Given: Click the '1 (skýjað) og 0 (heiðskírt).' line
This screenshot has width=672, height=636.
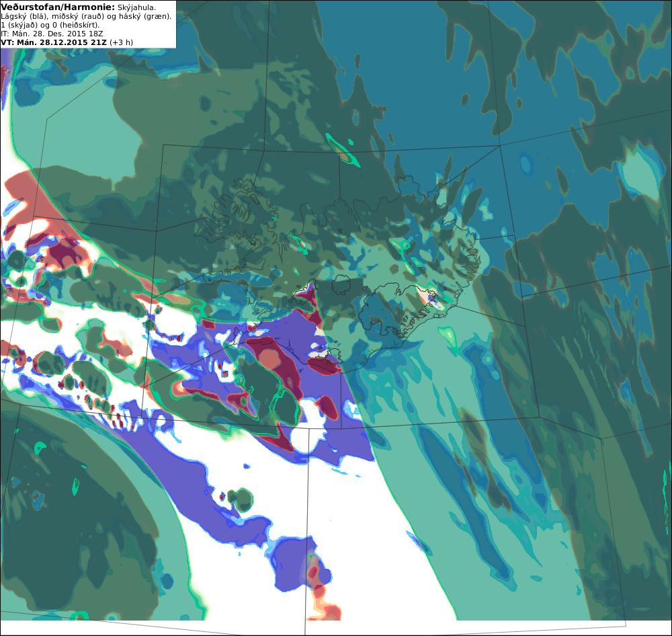Looking at the screenshot, I should pyautogui.click(x=50, y=25).
